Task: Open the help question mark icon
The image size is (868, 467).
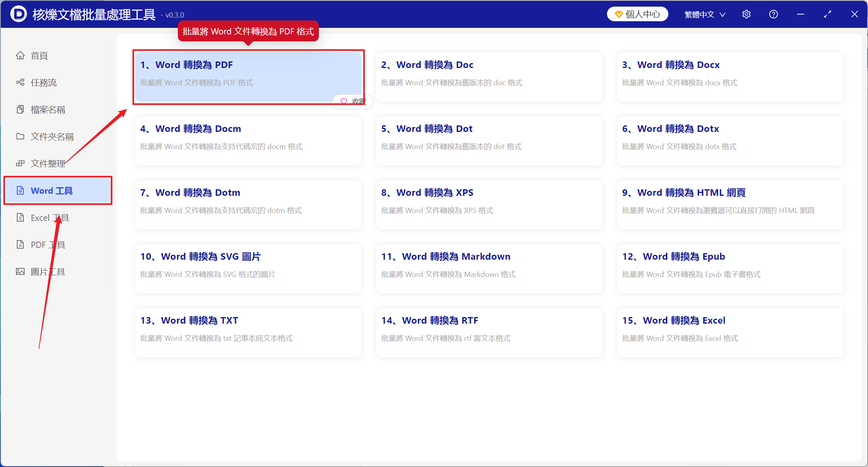Action: [x=773, y=14]
